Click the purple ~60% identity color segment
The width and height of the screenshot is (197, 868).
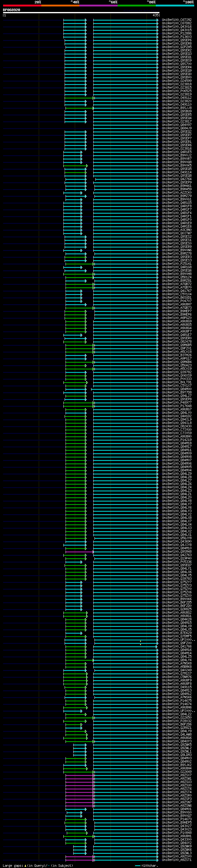pyautogui.click(x=98, y=6)
